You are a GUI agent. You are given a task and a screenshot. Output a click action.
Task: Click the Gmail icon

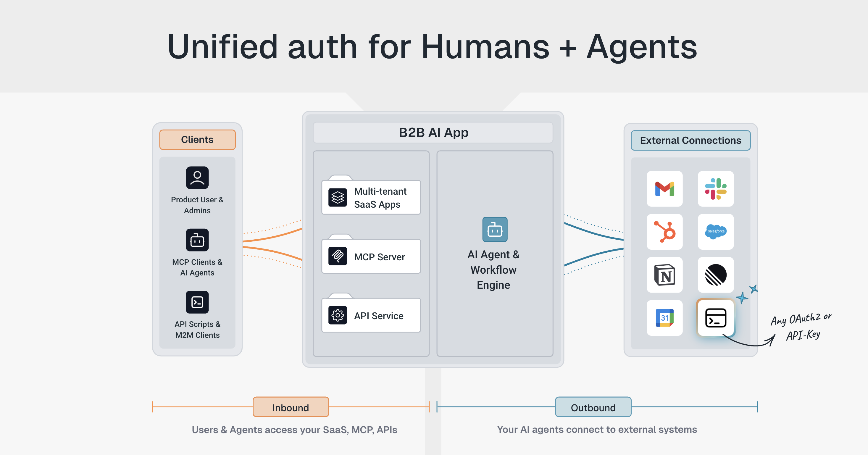(x=664, y=189)
